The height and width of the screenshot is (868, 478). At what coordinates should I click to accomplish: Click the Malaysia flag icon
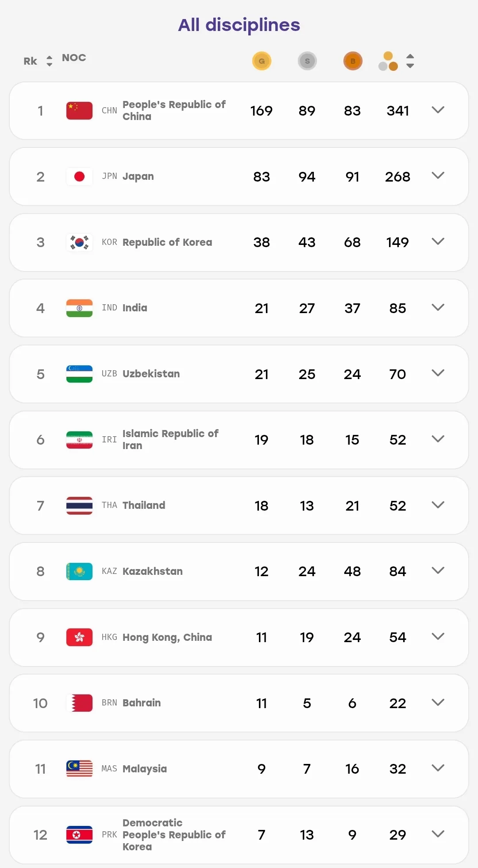click(x=79, y=769)
